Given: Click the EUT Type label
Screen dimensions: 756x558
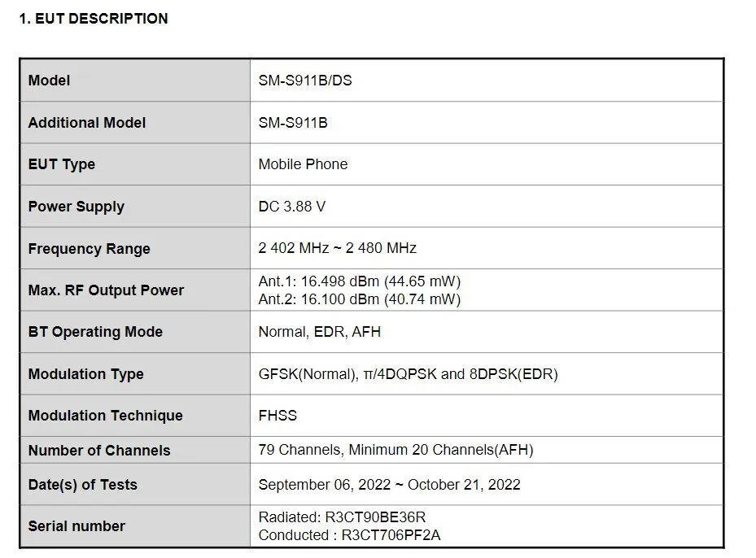Looking at the screenshot, I should [62, 164].
